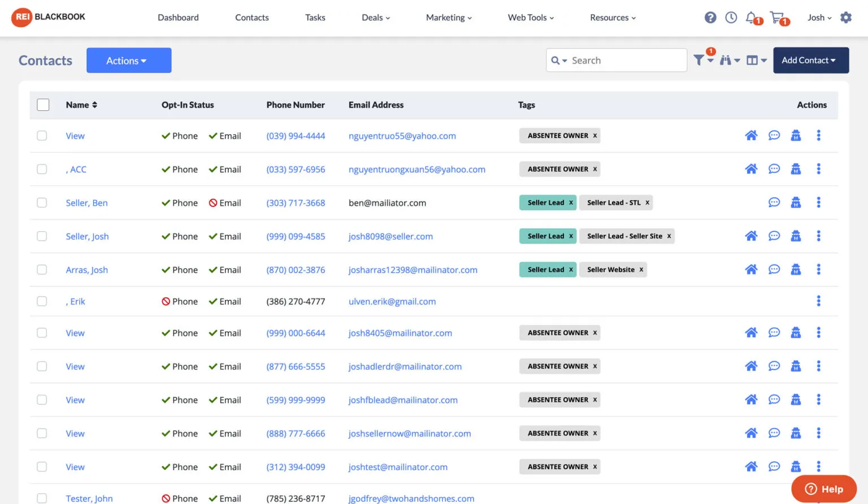Open the Marketing menu

tap(448, 18)
